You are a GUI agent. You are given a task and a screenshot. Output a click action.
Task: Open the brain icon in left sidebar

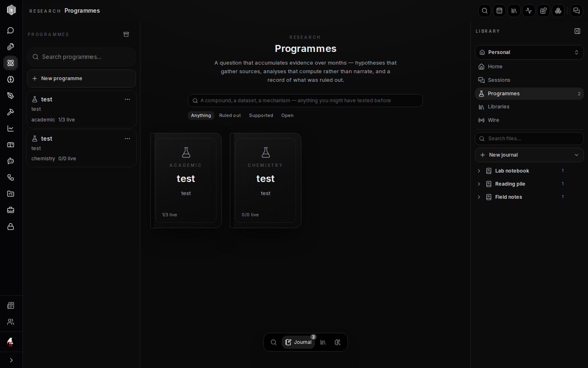click(x=11, y=79)
